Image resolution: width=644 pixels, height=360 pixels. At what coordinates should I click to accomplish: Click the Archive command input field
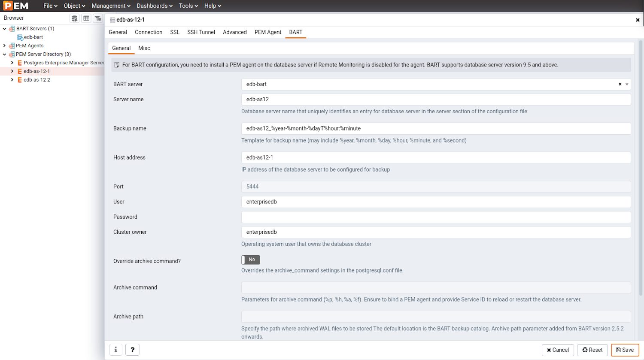tap(436, 287)
